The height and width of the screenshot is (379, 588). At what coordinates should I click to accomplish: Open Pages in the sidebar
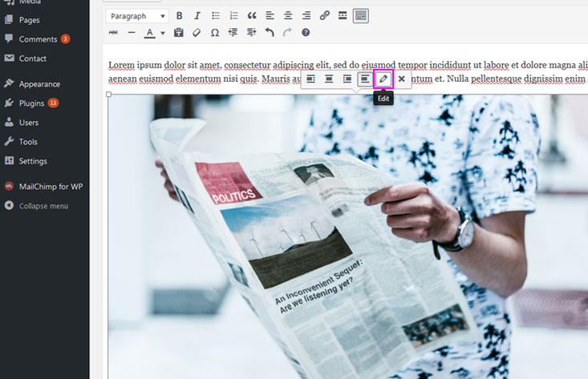pyautogui.click(x=29, y=20)
